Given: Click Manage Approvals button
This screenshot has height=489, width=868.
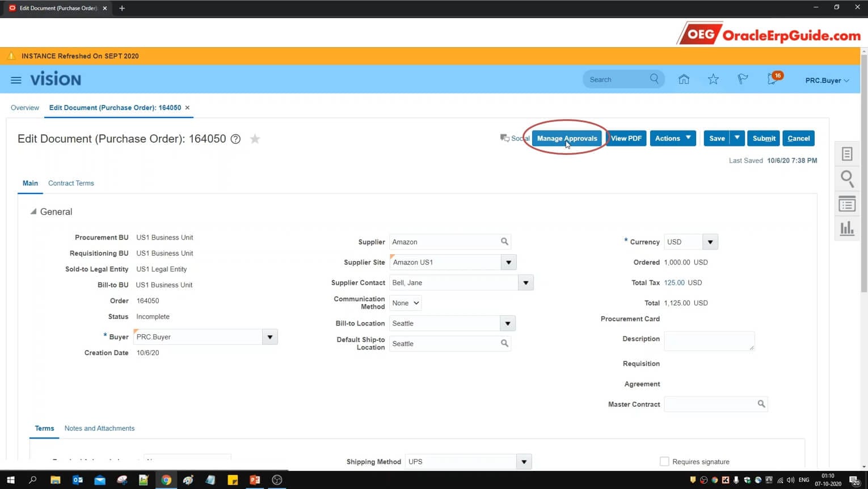Looking at the screenshot, I should [567, 138].
